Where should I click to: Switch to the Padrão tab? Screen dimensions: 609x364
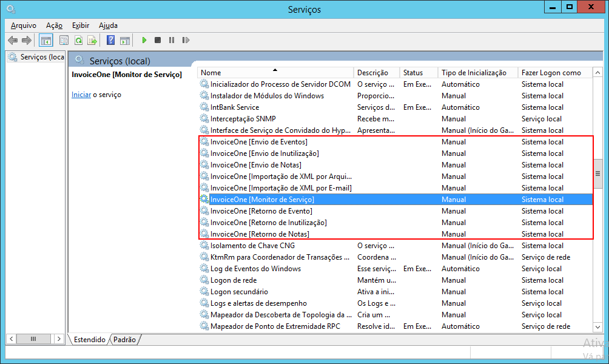124,340
